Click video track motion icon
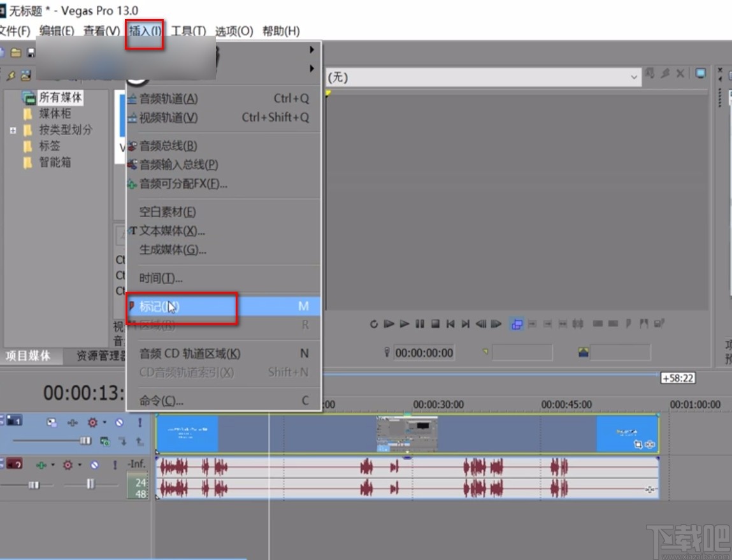The height and width of the screenshot is (560, 732). coord(73,422)
